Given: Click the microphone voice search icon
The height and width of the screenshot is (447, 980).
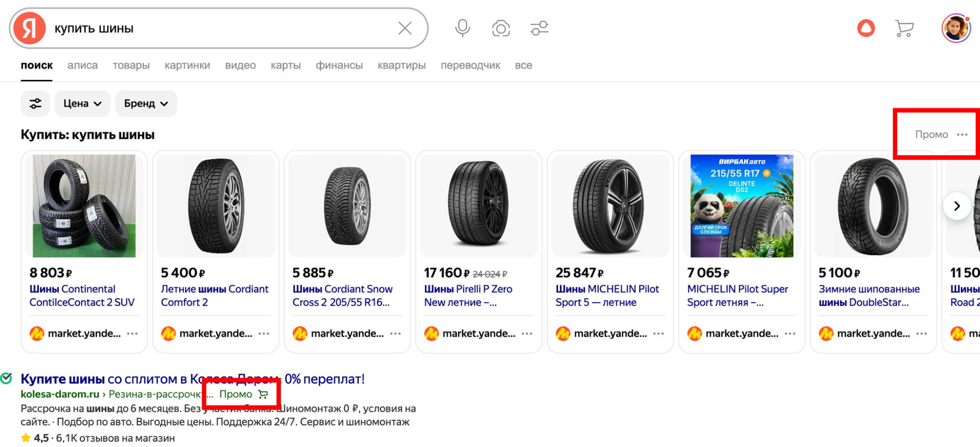Looking at the screenshot, I should [462, 28].
